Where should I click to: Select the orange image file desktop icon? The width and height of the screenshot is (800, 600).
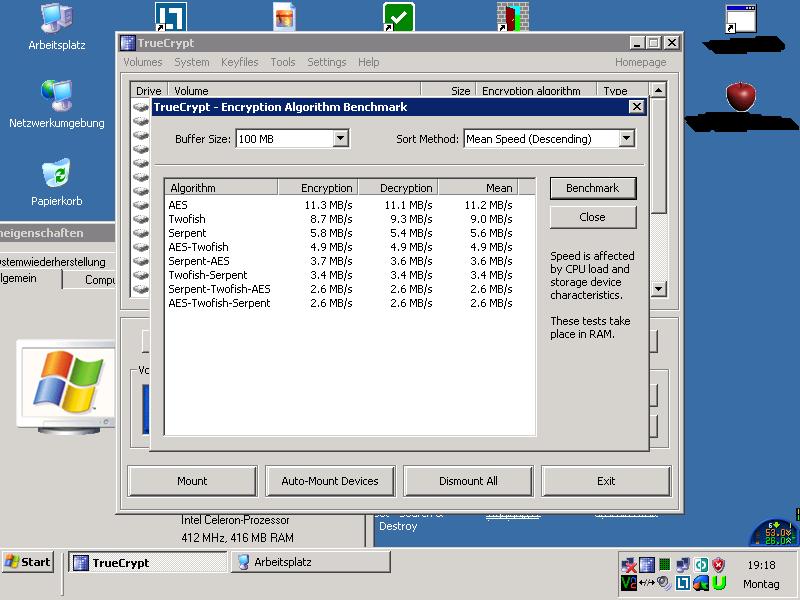(284, 16)
